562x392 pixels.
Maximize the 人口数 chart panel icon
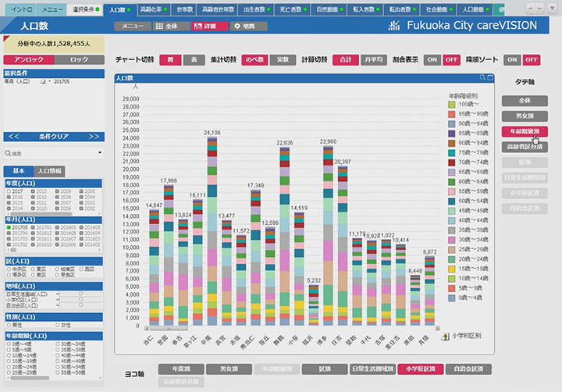point(490,77)
